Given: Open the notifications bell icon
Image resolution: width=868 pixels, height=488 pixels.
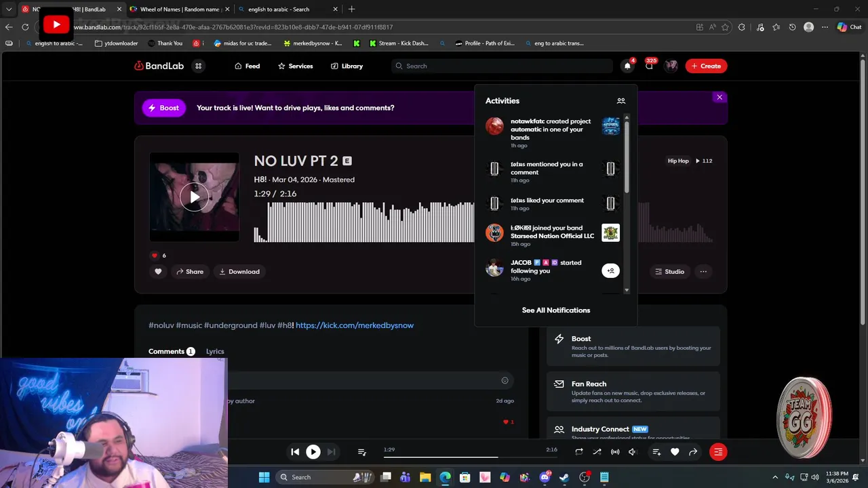Looking at the screenshot, I should pyautogui.click(x=627, y=66).
